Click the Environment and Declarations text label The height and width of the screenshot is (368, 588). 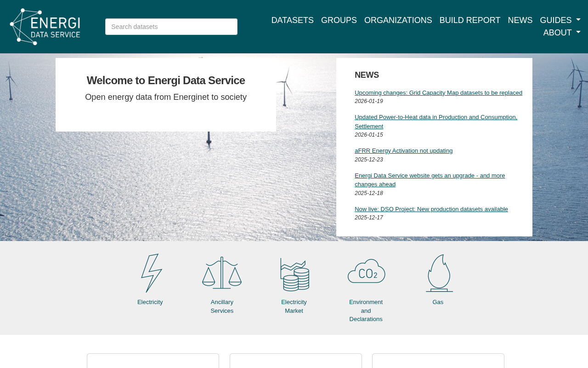click(x=366, y=310)
